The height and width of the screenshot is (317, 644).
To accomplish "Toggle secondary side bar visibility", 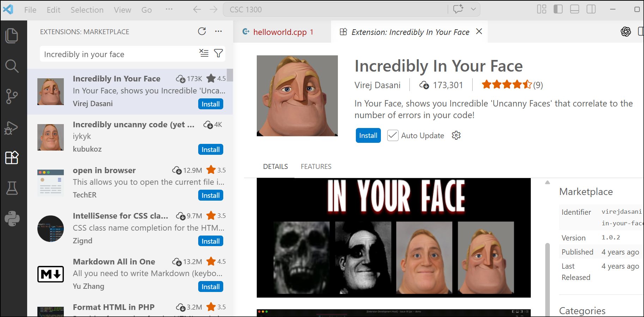I will 591,9.
